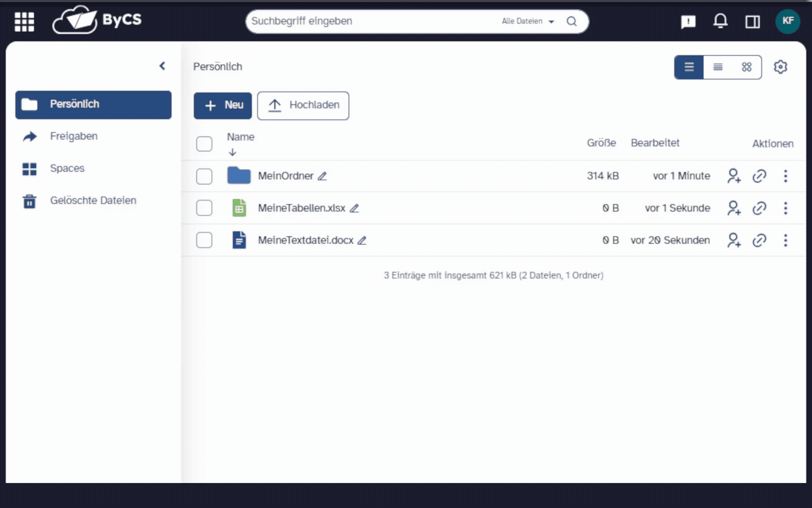This screenshot has width=812, height=508.
Task: Select all files checkbox
Action: tap(204, 144)
